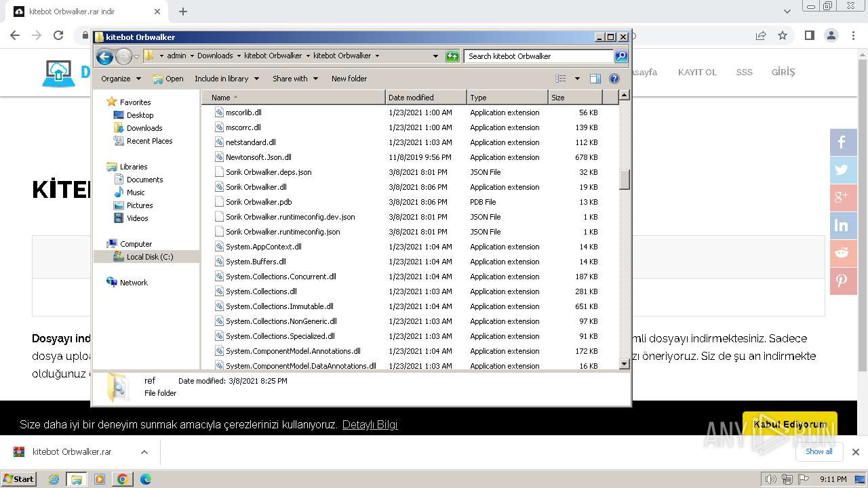This screenshot has height=488, width=868.
Task: Click Downloads in the address breadcrumb
Action: click(x=215, y=56)
